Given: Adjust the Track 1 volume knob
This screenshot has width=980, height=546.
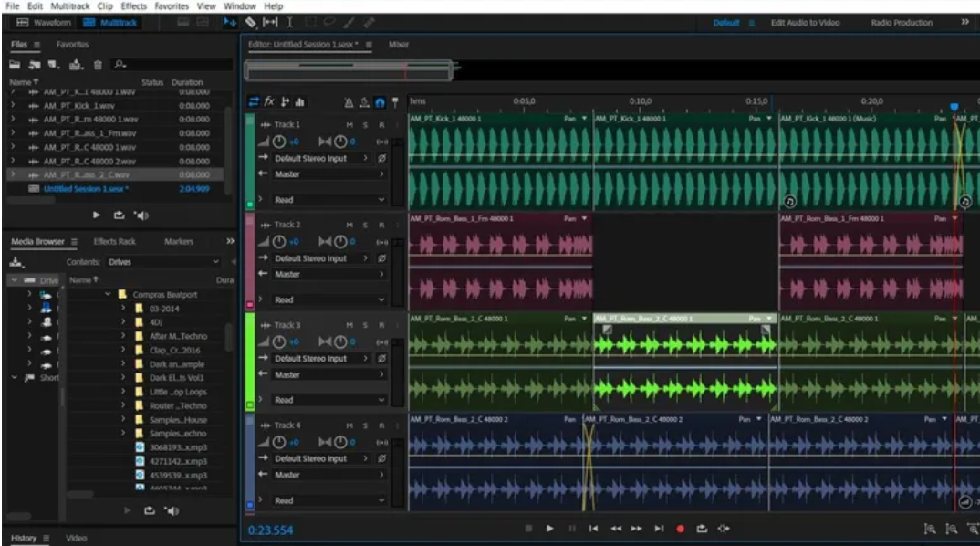Looking at the screenshot, I should (280, 142).
